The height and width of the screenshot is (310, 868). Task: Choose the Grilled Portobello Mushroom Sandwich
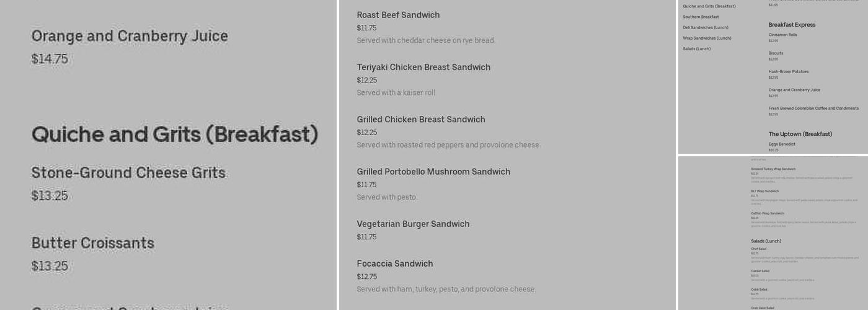(x=433, y=172)
